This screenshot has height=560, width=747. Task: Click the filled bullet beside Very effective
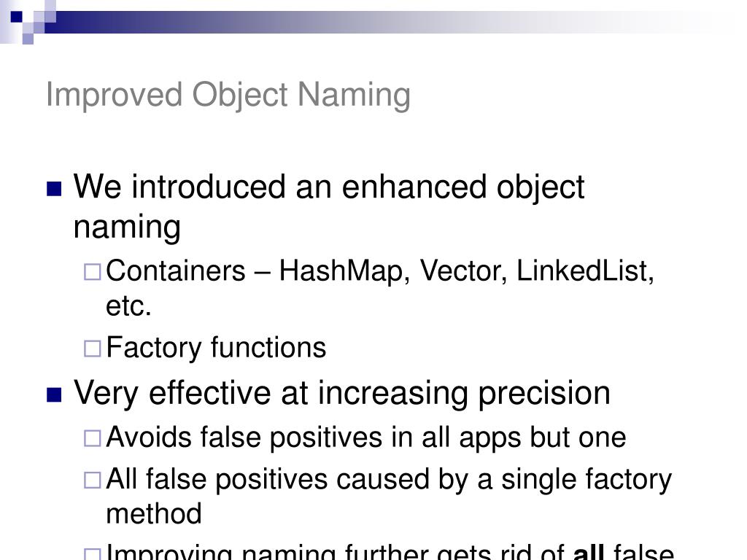click(x=53, y=394)
